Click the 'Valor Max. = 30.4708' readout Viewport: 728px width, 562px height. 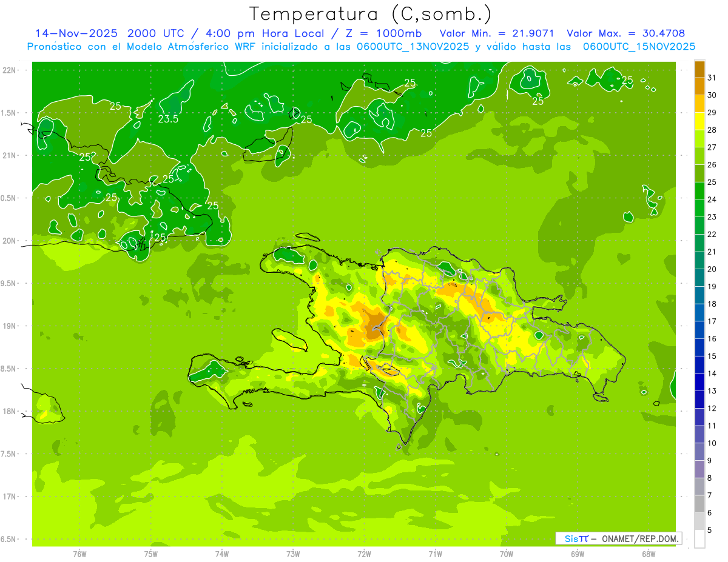coord(626,33)
